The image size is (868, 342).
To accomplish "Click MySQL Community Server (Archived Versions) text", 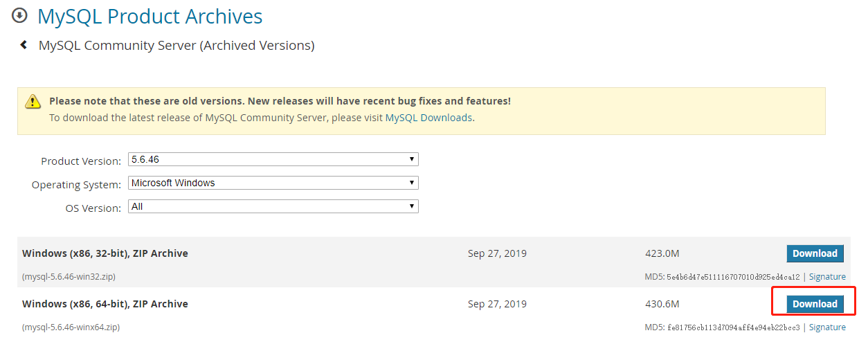I will 177,46.
